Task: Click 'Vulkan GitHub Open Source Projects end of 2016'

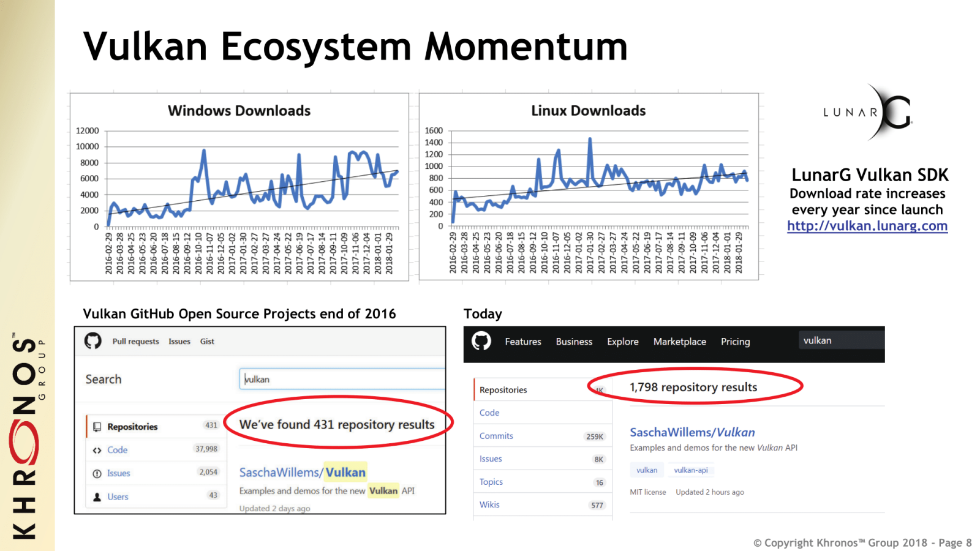Action: pyautogui.click(x=239, y=313)
